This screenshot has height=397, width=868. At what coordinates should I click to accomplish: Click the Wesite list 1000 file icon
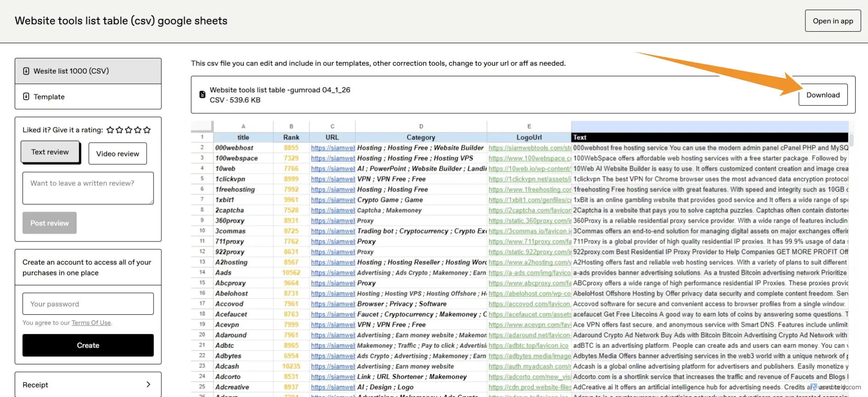coord(26,71)
